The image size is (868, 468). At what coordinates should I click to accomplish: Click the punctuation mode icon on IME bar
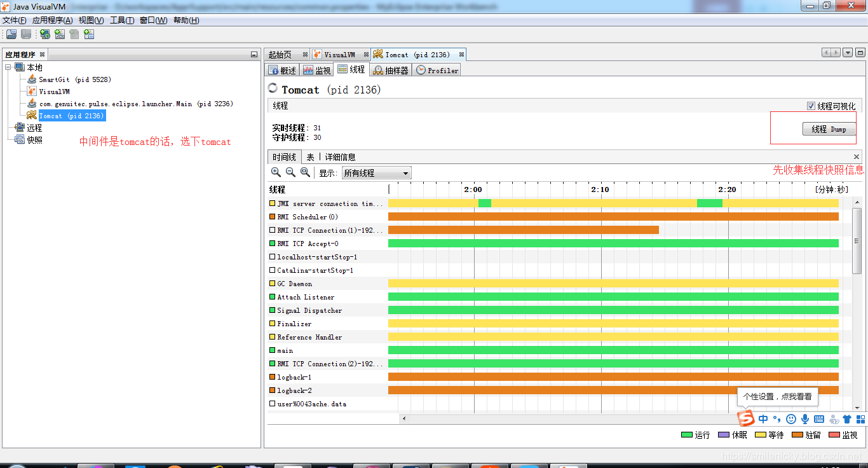[x=776, y=419]
